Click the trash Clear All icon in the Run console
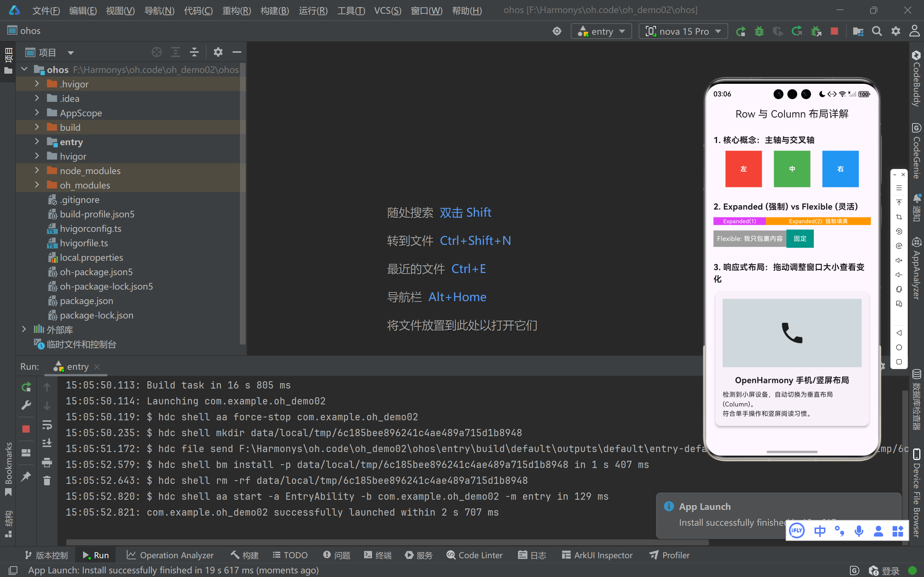Image resolution: width=924 pixels, height=577 pixels. pyautogui.click(x=47, y=481)
